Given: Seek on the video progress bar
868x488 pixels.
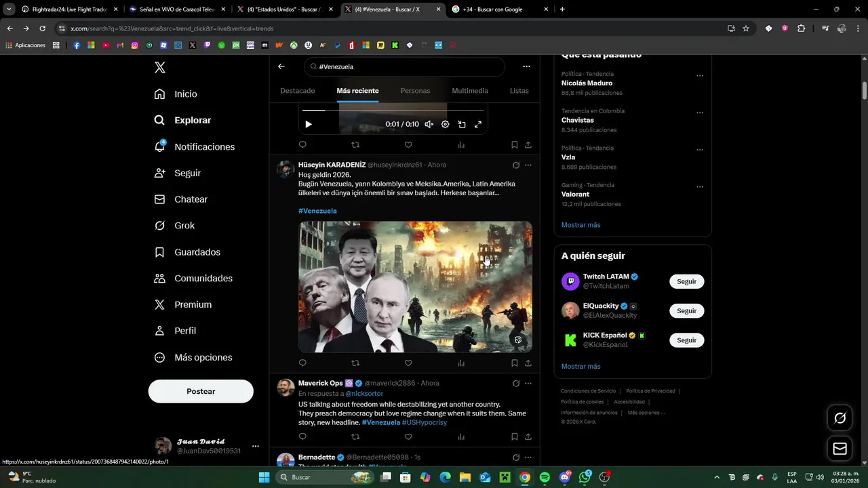Looking at the screenshot, I should [393, 110].
